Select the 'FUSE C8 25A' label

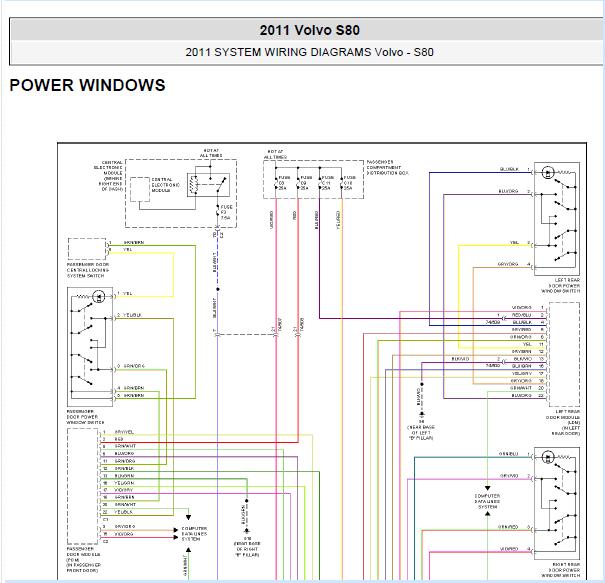click(284, 183)
